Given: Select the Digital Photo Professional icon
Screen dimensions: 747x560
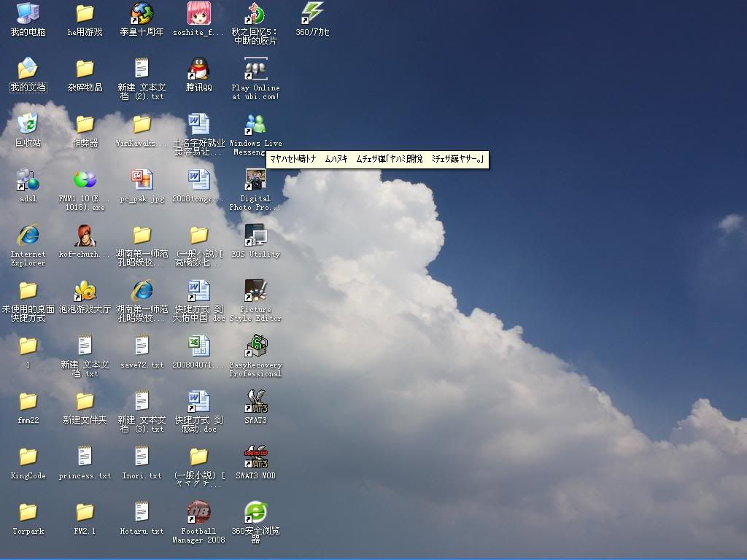Looking at the screenshot, I should click(x=255, y=180).
